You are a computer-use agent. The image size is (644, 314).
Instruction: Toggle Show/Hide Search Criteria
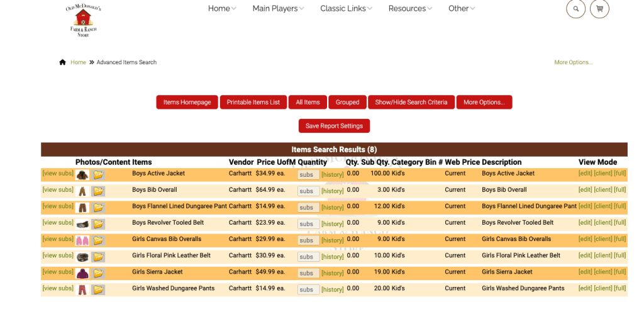[x=411, y=103]
